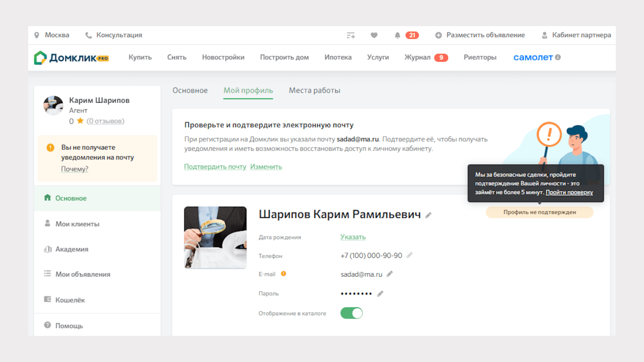Screen dimensions: 644x362
Task: Click the yellow star rating icon
Action: 80,121
